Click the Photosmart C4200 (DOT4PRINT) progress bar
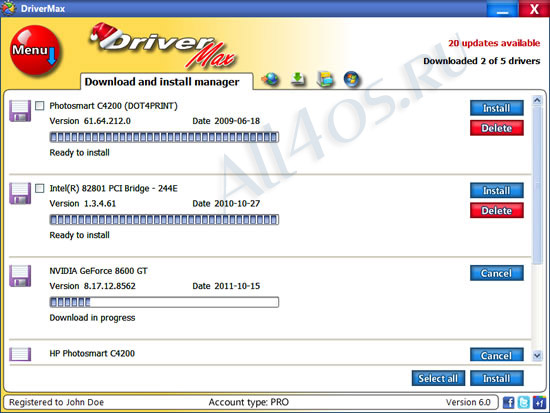This screenshot has width=550, height=413. point(164,137)
